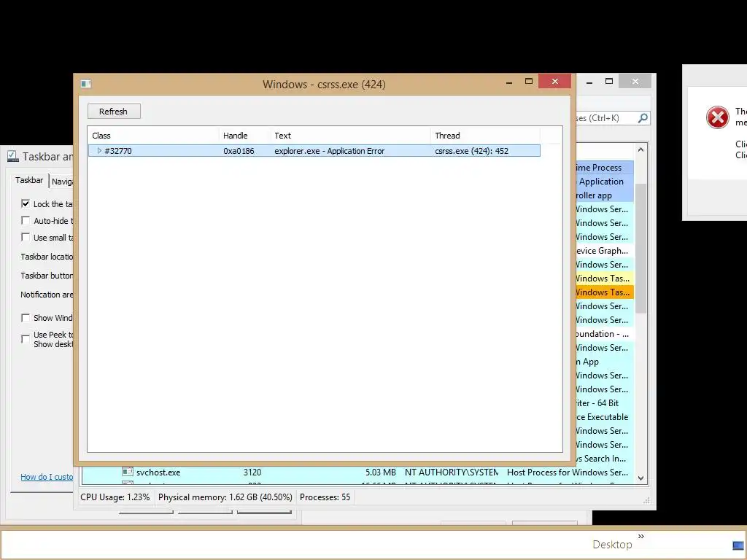Maximize the Process Hacker main window

pos(609,82)
